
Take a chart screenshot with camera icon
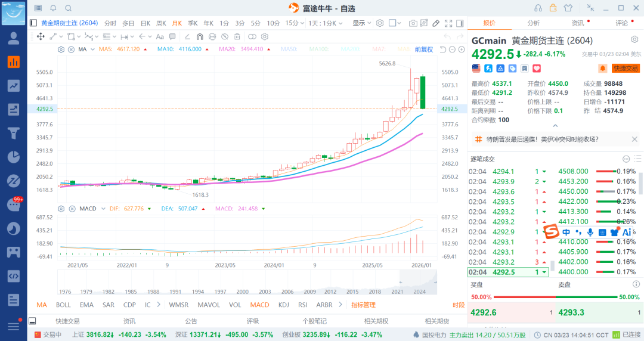coord(413,23)
